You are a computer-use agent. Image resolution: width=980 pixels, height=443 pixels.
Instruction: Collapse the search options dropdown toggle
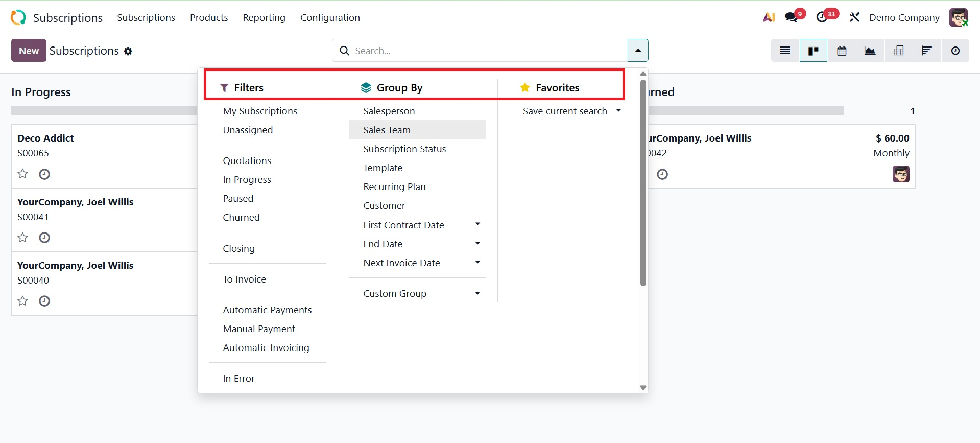pos(638,51)
